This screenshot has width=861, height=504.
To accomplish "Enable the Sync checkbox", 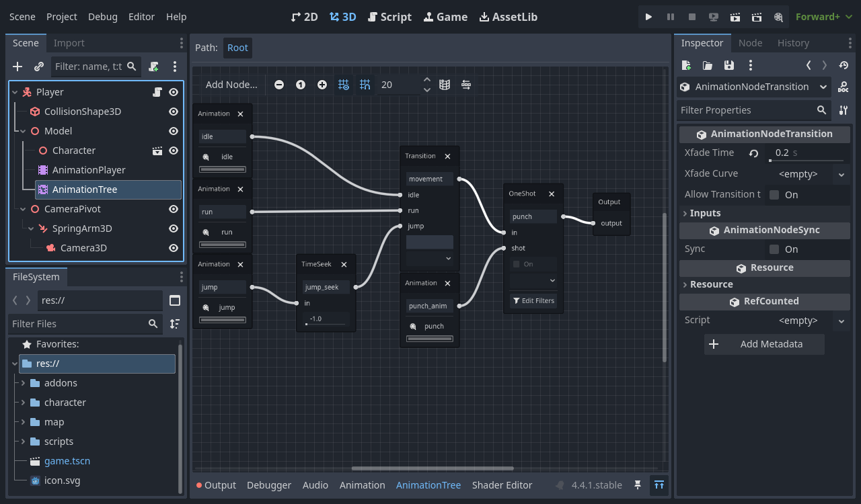I will tap(774, 249).
